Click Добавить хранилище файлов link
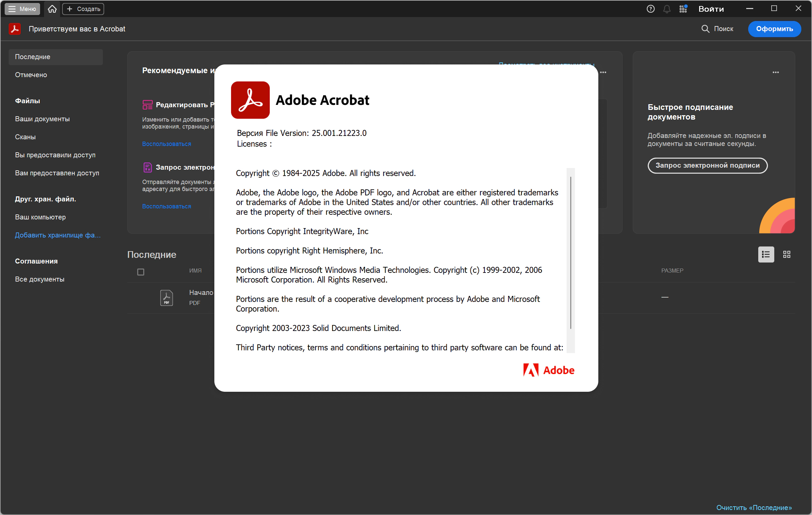 (58, 235)
